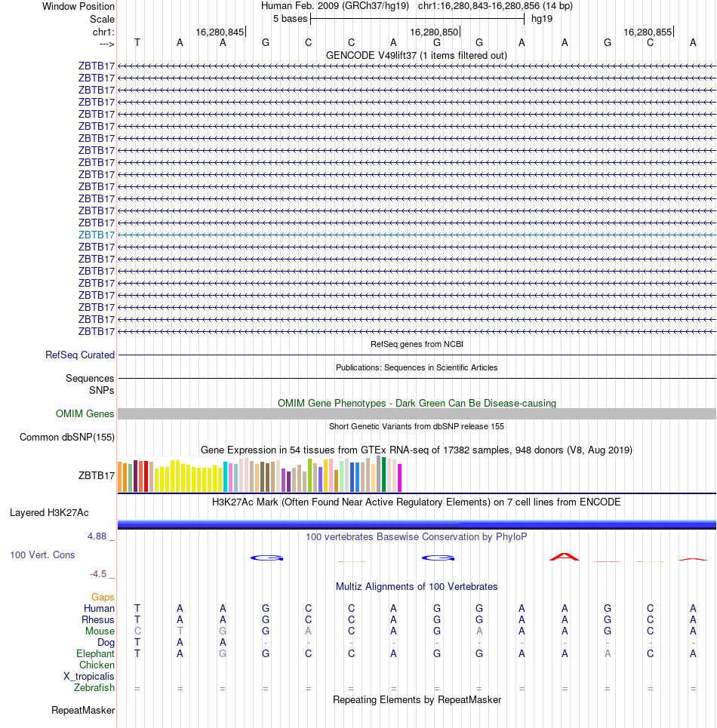Click the Elephant alignment row label
The image size is (717, 728).
point(95,654)
